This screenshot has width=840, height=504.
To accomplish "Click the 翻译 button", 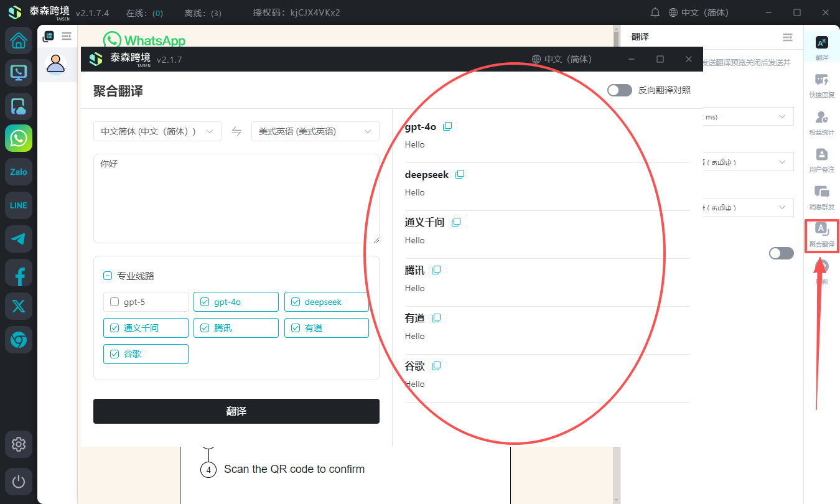I will (x=236, y=411).
